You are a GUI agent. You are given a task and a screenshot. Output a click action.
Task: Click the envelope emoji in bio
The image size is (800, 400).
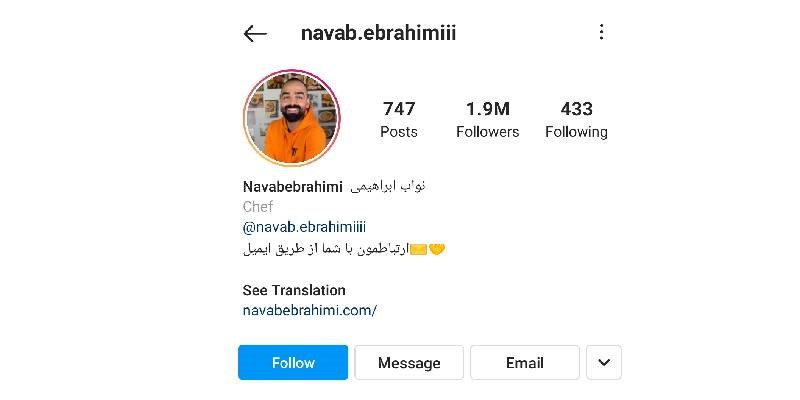tap(418, 250)
